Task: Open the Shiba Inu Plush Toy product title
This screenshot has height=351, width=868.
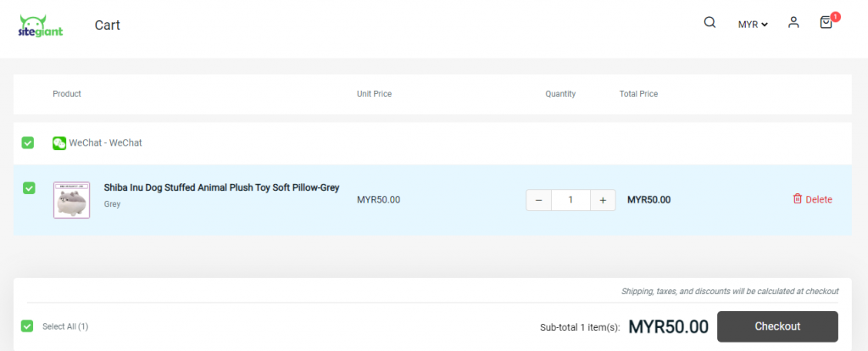Action: point(221,187)
